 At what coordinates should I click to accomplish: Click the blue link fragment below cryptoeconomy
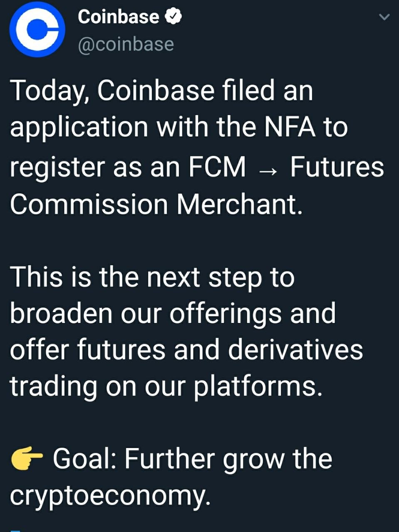tap(15, 530)
